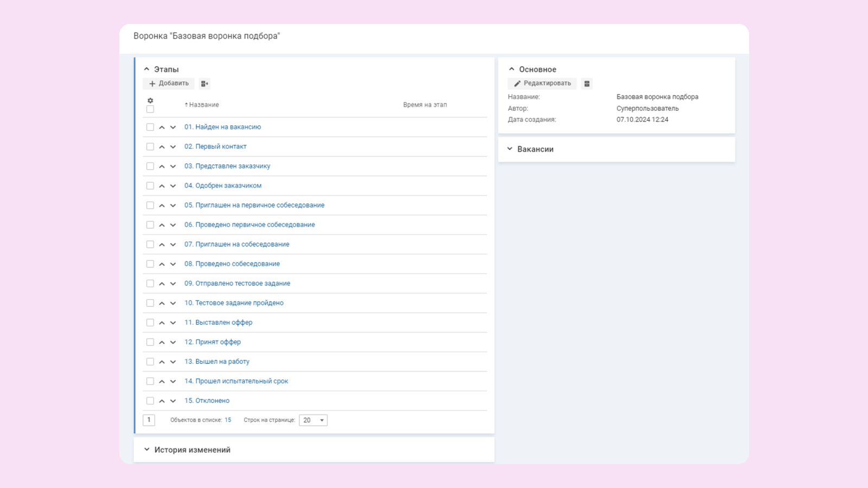
Task: Go to page 1 in pagination
Action: tap(149, 420)
